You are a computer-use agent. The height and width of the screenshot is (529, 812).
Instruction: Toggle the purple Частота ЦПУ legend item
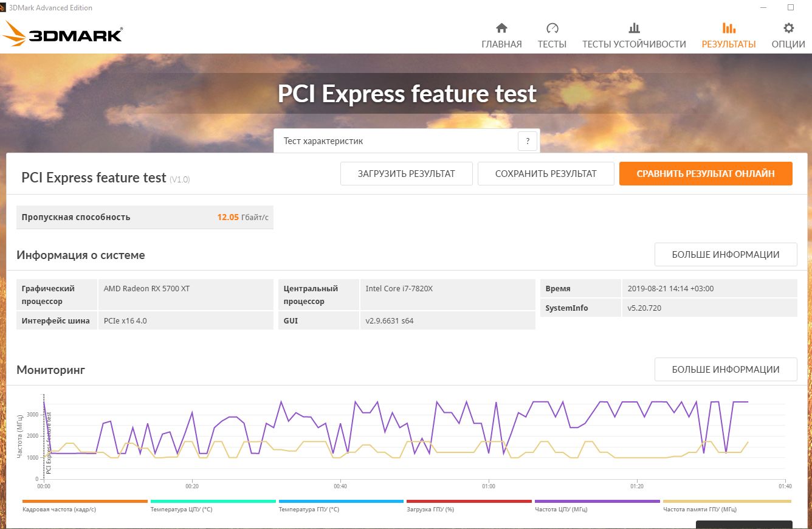click(x=597, y=505)
